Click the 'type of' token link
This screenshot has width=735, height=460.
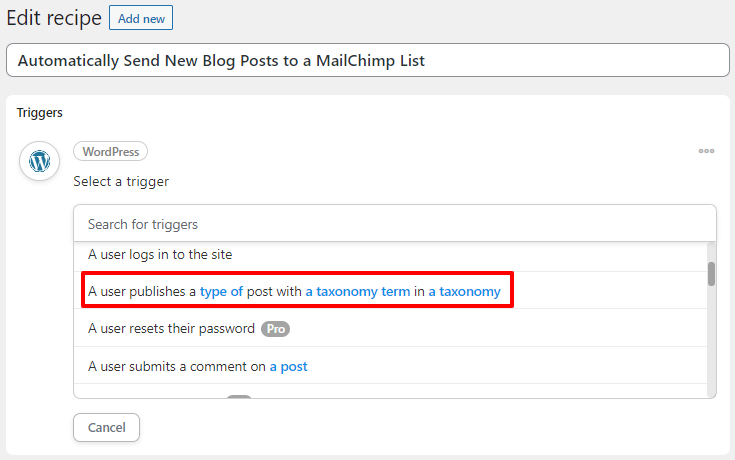[221, 291]
